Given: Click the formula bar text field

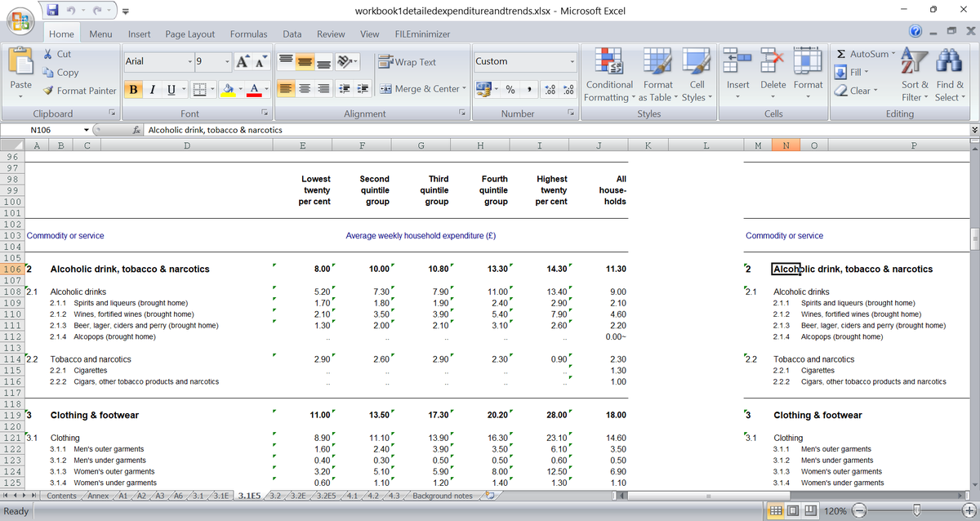Looking at the screenshot, I should tap(558, 130).
